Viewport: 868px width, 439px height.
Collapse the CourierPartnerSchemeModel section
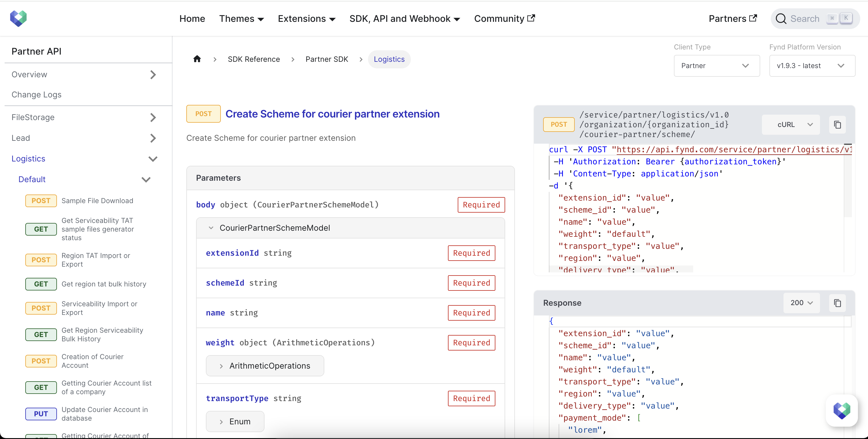click(x=211, y=228)
